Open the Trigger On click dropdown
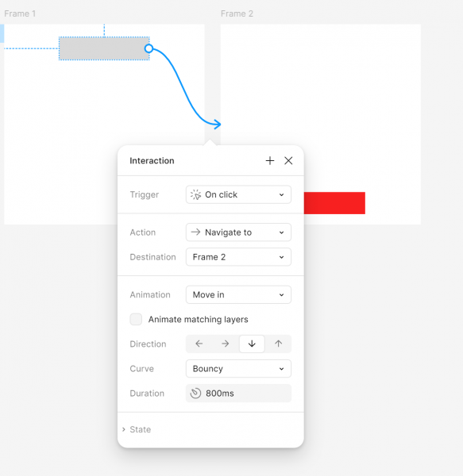The image size is (463, 476). (x=238, y=194)
